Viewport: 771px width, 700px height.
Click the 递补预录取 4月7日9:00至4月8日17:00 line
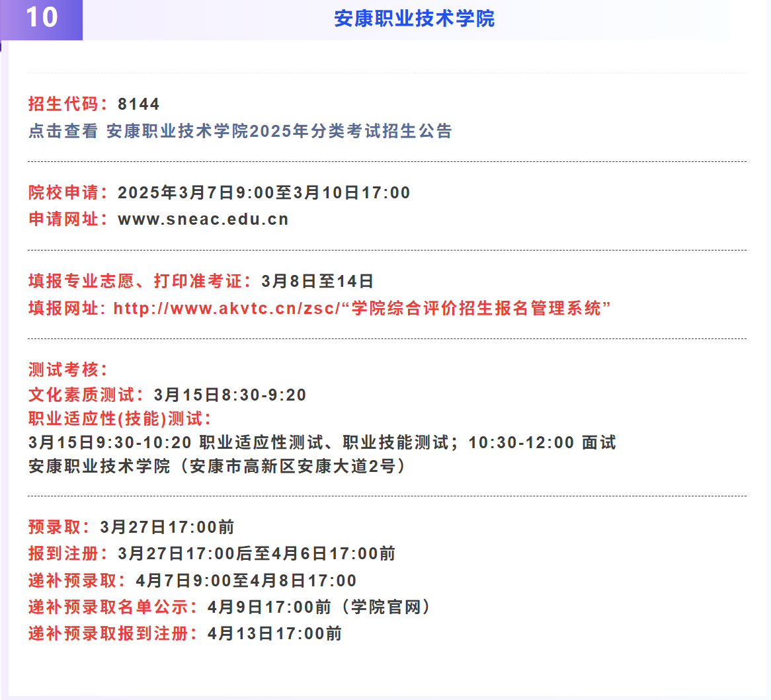tap(192, 580)
